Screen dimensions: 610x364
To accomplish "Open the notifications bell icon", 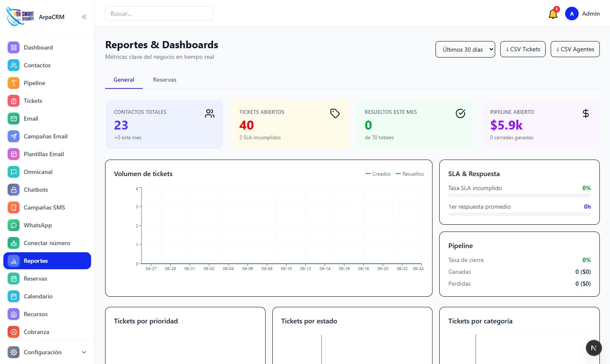I will click(553, 14).
